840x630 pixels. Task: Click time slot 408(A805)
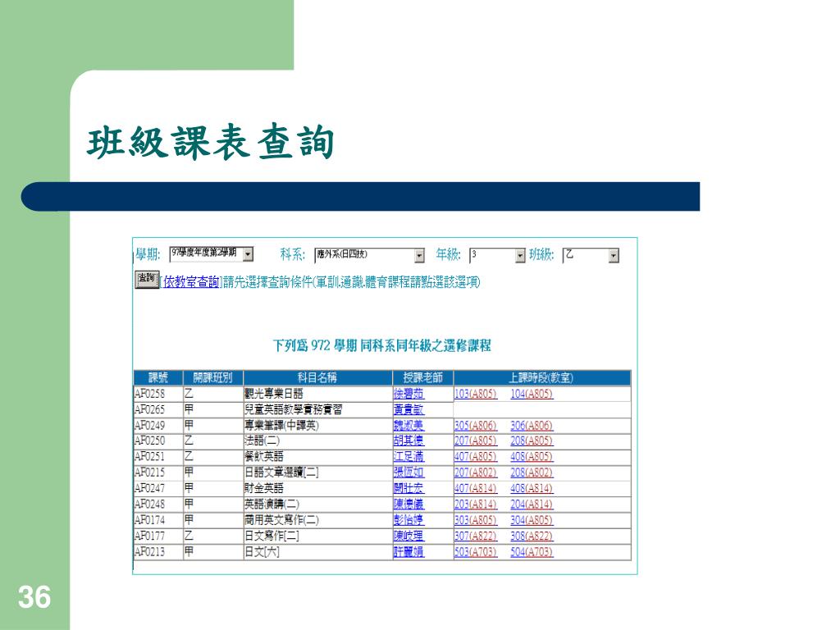[532, 456]
